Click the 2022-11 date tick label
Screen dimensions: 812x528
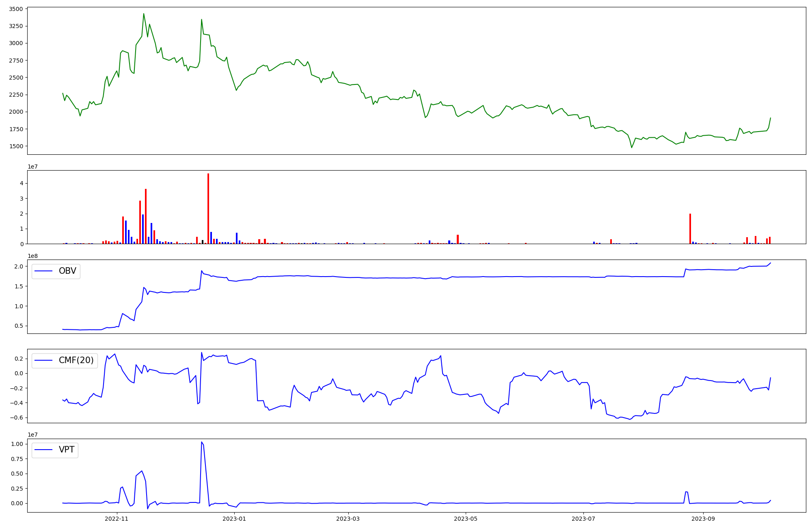pos(117,519)
